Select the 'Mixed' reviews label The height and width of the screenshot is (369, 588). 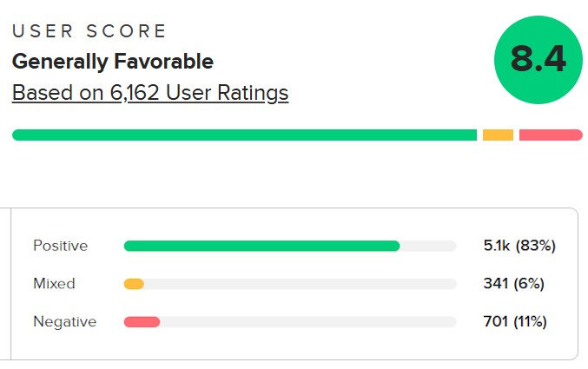pos(54,283)
